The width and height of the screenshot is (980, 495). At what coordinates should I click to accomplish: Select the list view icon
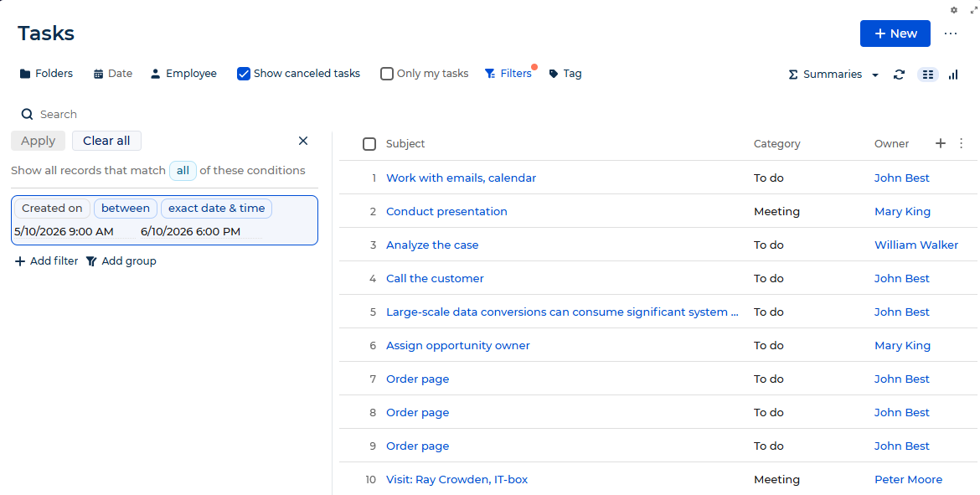click(927, 75)
